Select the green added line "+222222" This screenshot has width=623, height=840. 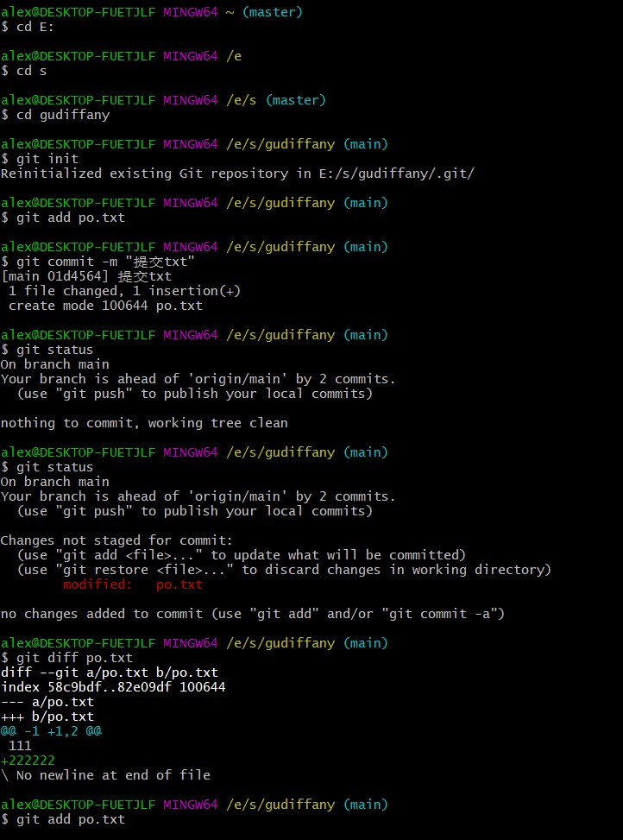pos(28,761)
